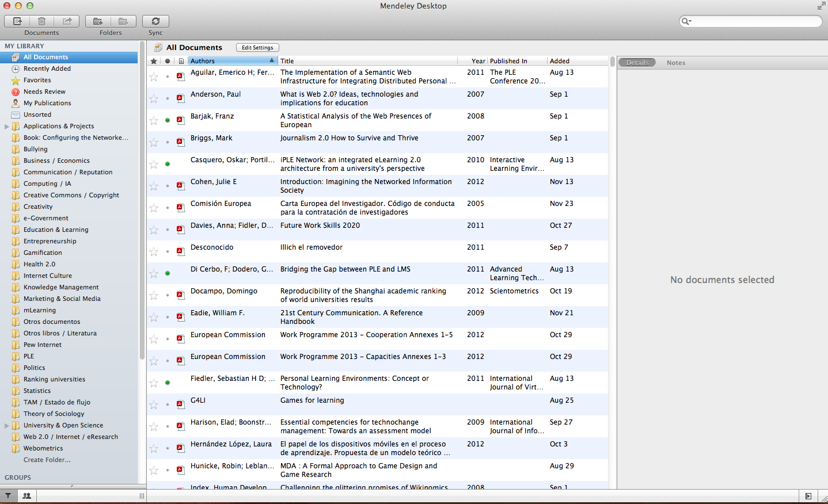
Task: Open the My Publications collection
Action: tap(47, 103)
